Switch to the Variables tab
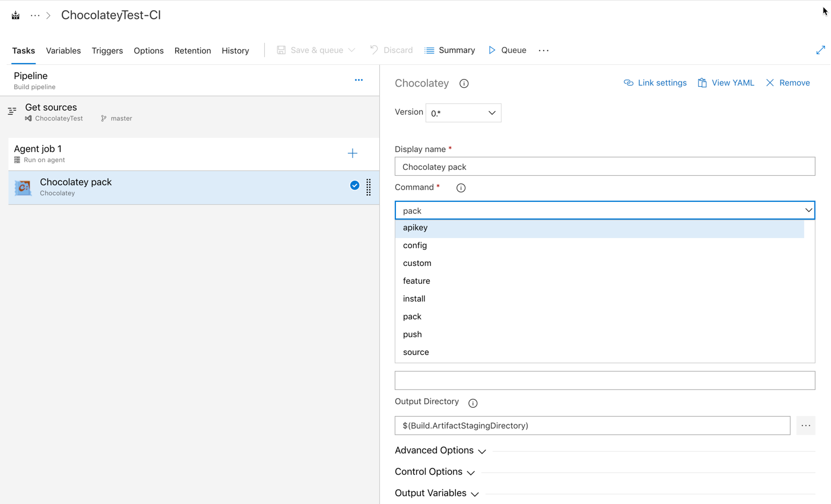 (64, 50)
